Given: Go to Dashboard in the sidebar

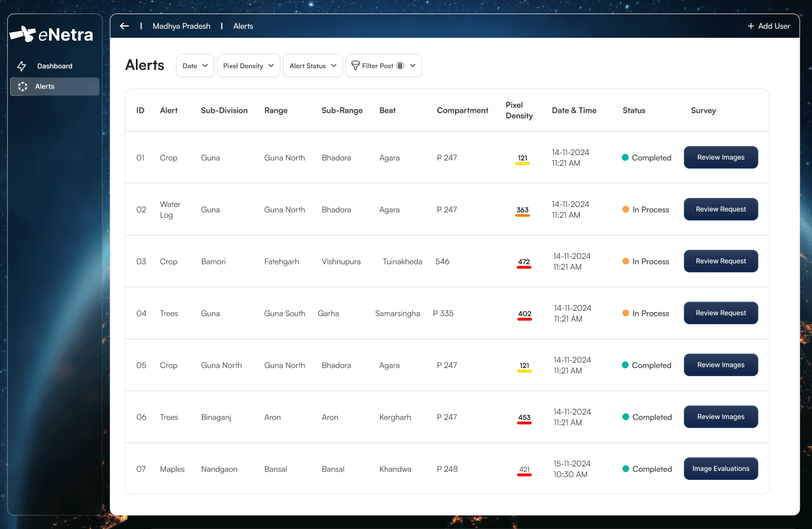Looking at the screenshot, I should [x=55, y=66].
